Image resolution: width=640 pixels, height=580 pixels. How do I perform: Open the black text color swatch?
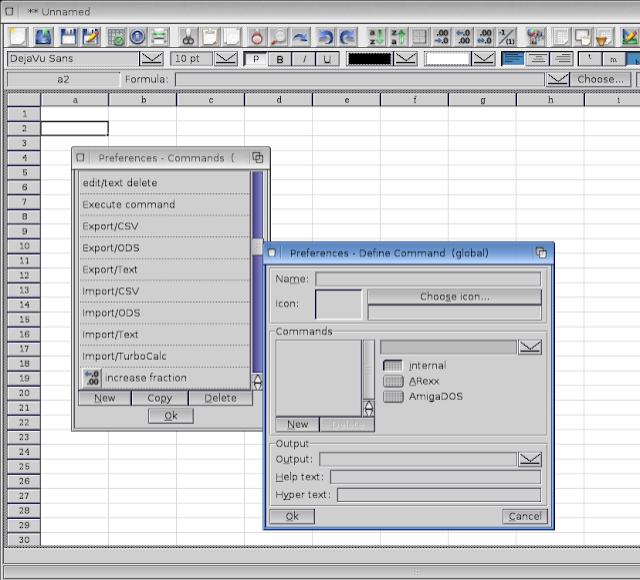(371, 59)
